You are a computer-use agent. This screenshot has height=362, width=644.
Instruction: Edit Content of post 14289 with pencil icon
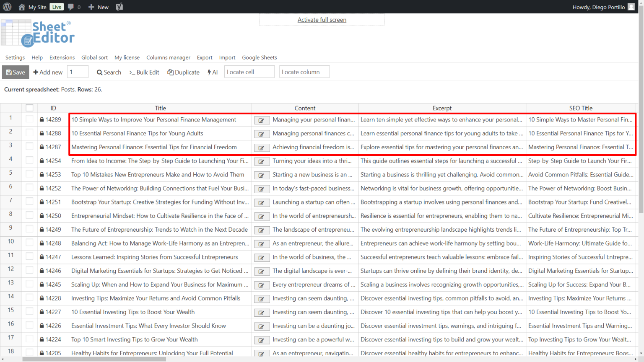click(x=262, y=120)
